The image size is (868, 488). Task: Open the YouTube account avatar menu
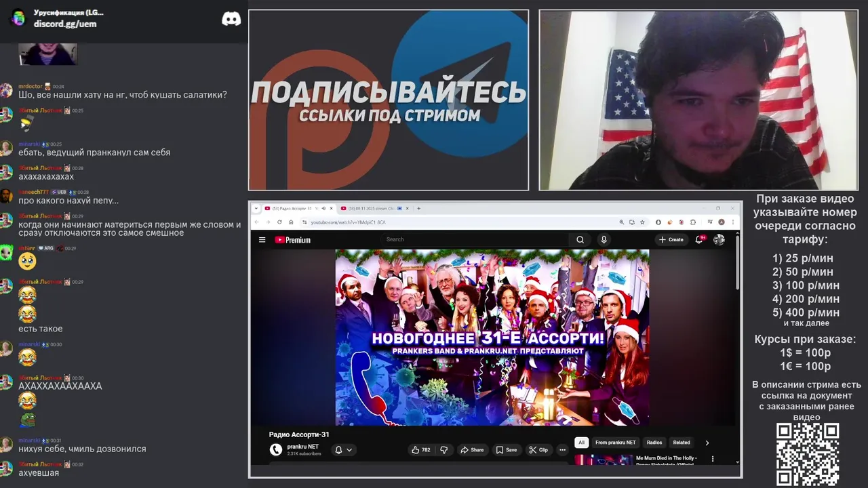click(719, 239)
